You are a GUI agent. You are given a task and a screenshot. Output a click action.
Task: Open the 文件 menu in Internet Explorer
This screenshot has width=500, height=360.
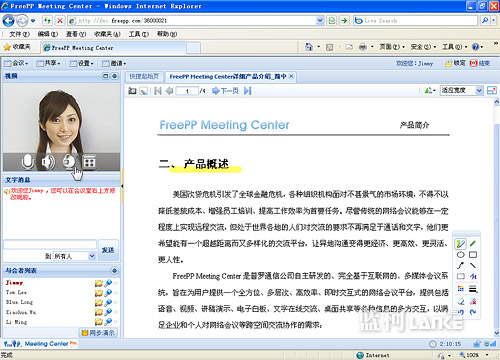[19, 34]
